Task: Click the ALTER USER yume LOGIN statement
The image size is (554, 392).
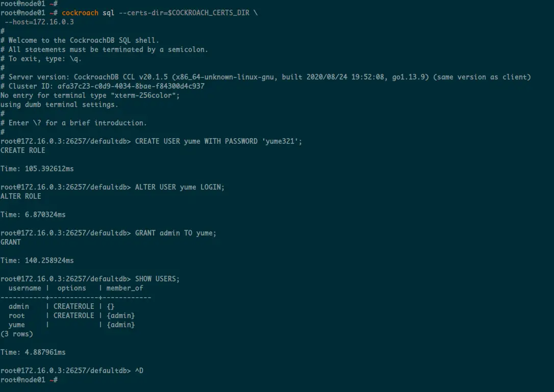Action: tap(180, 187)
